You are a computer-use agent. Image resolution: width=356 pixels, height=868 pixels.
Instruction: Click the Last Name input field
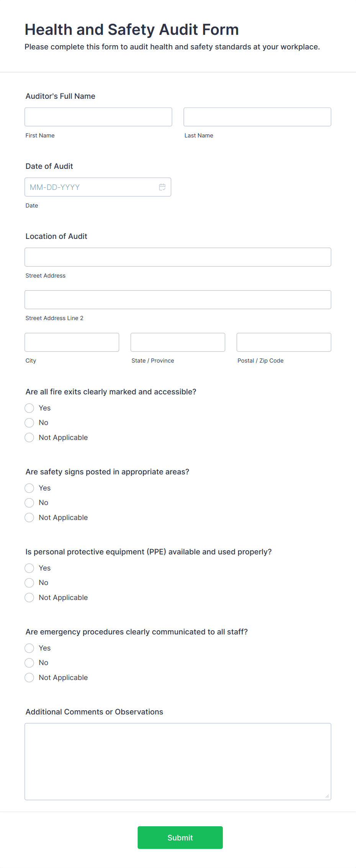[257, 116]
